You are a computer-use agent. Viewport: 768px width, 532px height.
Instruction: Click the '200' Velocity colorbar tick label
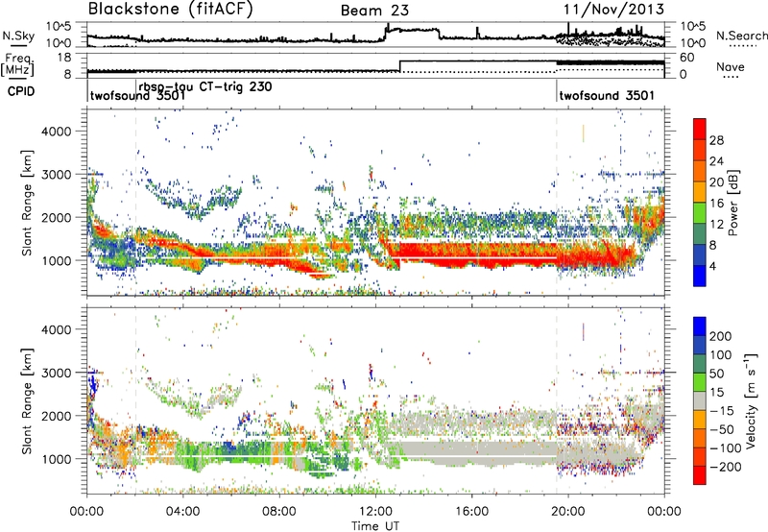721,336
